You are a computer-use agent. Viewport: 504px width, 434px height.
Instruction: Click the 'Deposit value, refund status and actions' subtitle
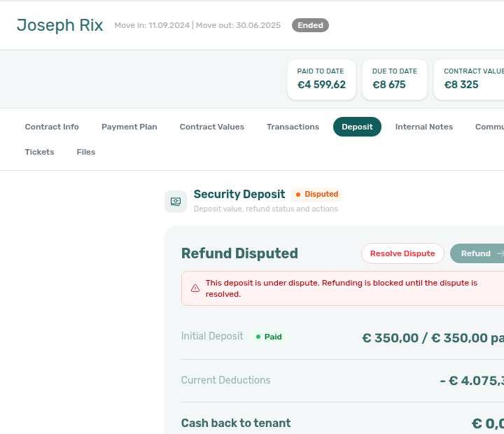point(266,209)
